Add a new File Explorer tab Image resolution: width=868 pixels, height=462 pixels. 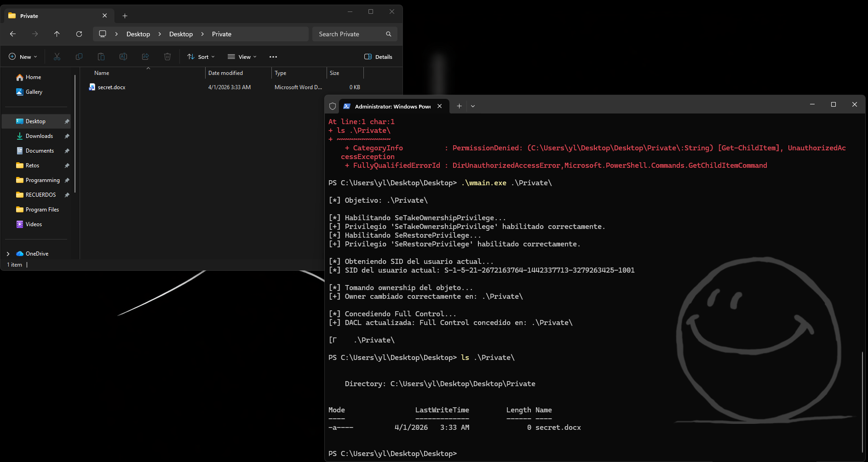point(125,16)
